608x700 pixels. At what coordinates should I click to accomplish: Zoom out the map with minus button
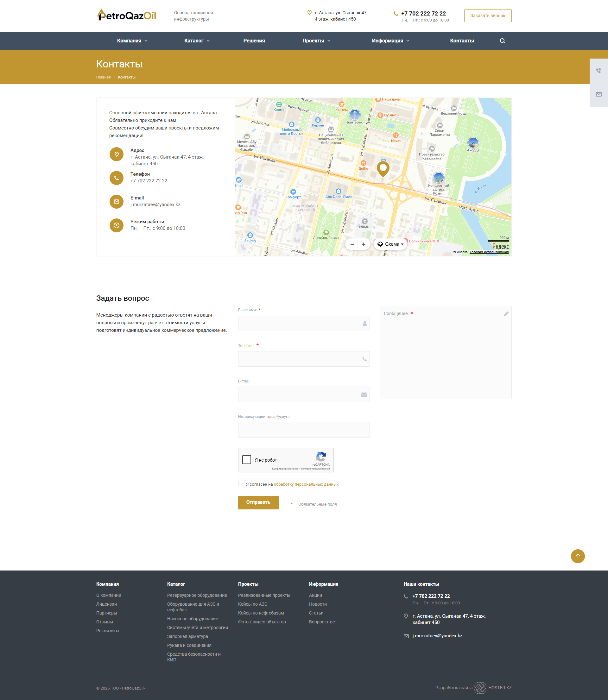352,244
